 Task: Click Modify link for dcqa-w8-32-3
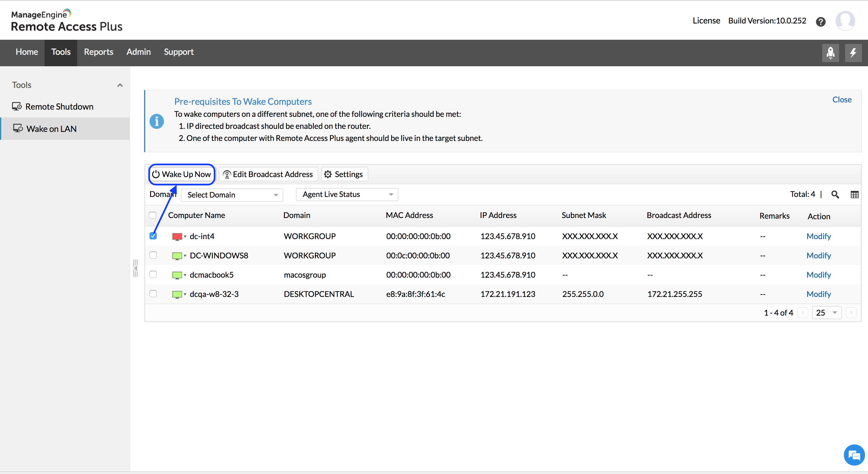(x=819, y=294)
